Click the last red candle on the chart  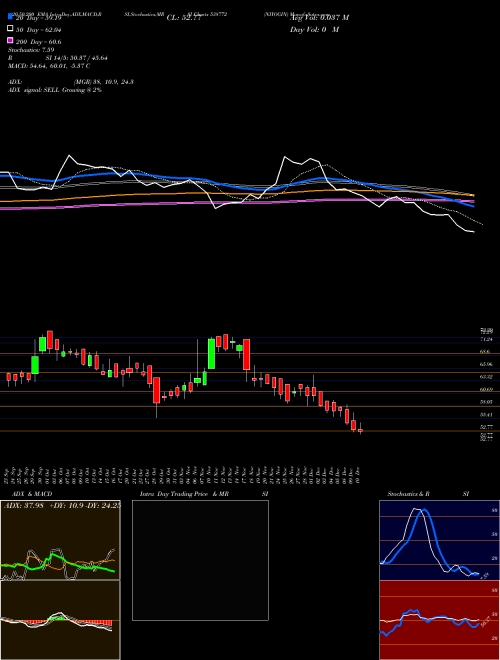pyautogui.click(x=360, y=430)
